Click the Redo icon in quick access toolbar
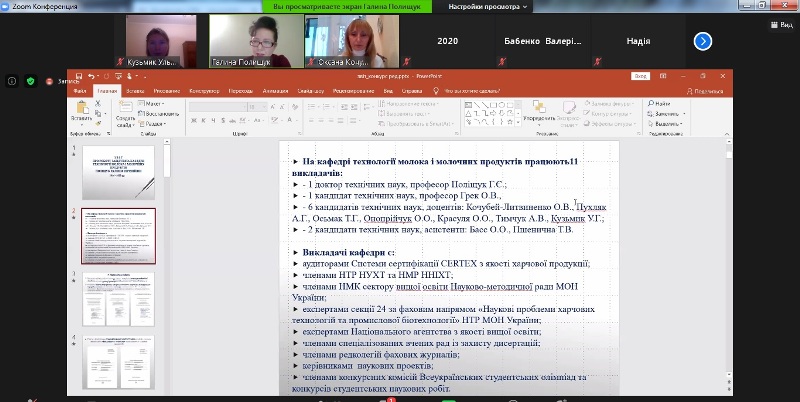This screenshot has width=800, height=402. (106, 76)
